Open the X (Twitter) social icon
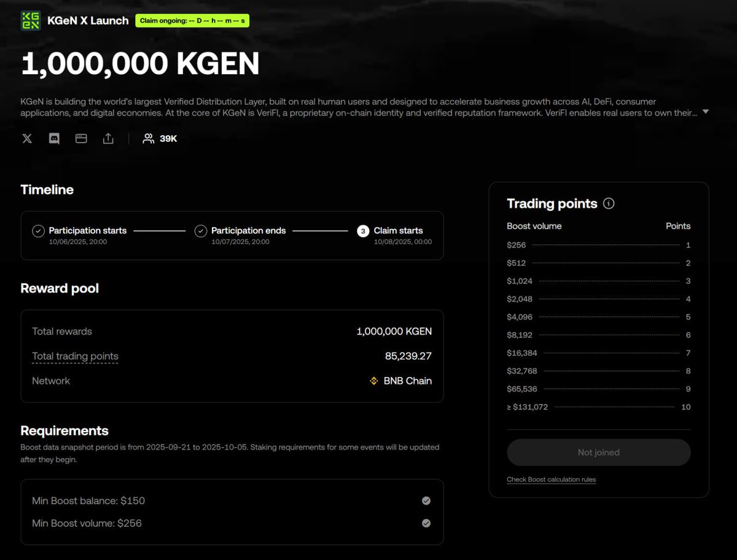Image resolution: width=737 pixels, height=560 pixels. coord(27,139)
